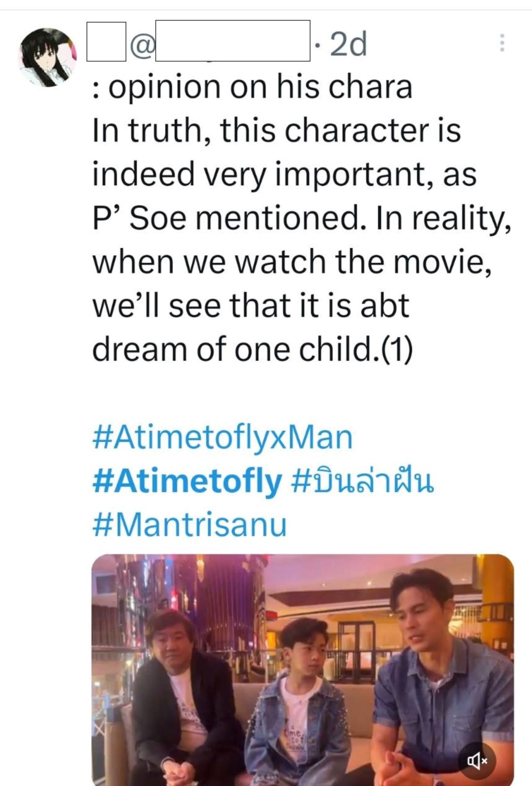Viewport: 532px width, 786px height.
Task: Open the three-dot more options menu
Action: click(502, 43)
